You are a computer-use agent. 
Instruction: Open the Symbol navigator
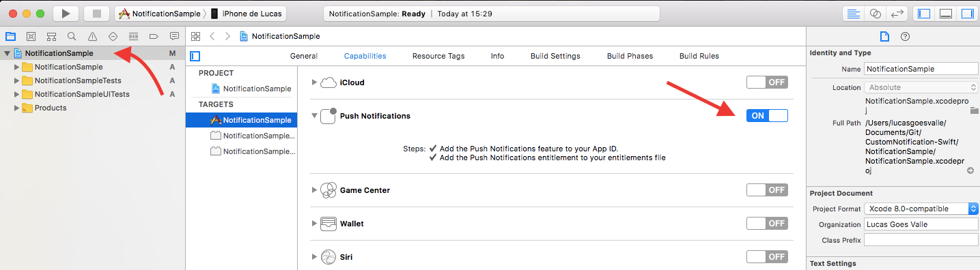click(x=51, y=36)
